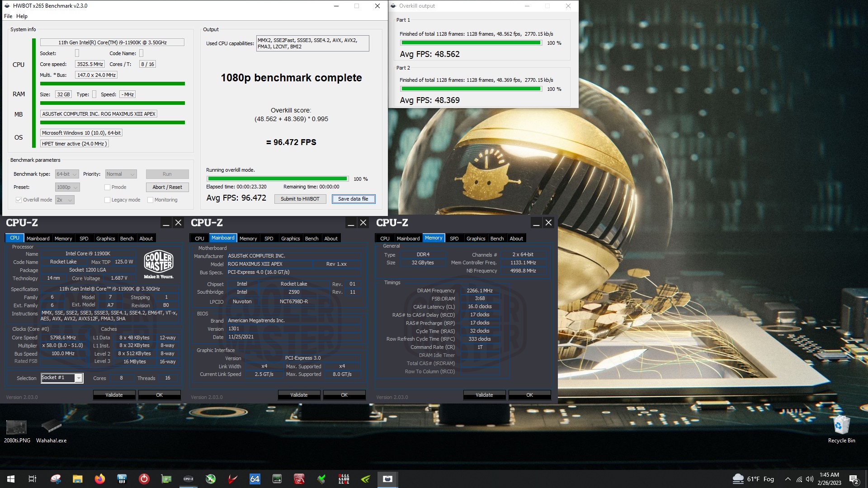Screen dimensions: 868x488
Task: Expand the Overkill 2x multiplier dropdown
Action: (65, 200)
